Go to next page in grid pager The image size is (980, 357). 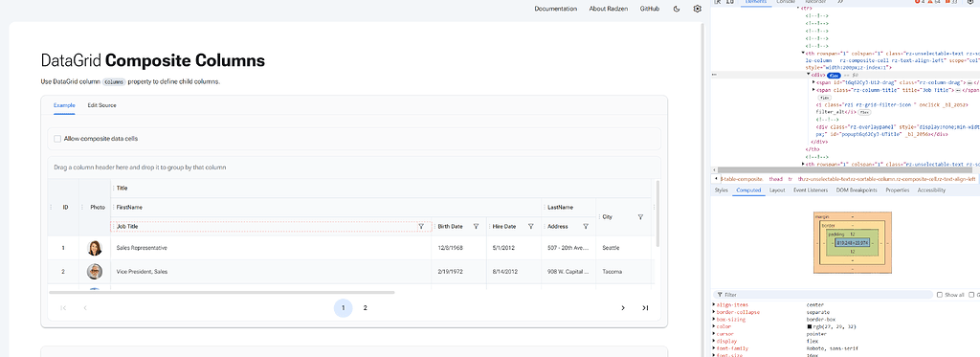[622, 307]
